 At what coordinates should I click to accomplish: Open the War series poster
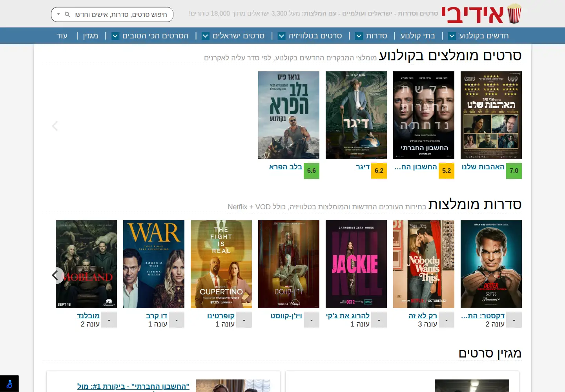click(x=154, y=264)
